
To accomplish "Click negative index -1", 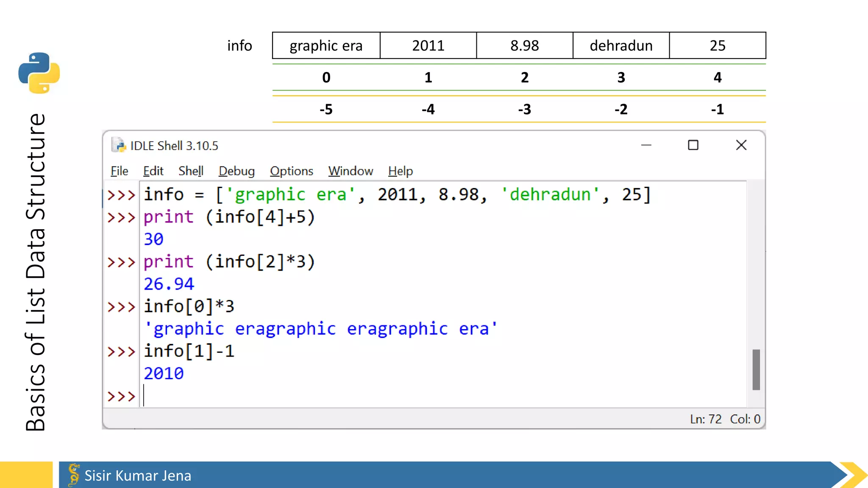I will coord(718,109).
